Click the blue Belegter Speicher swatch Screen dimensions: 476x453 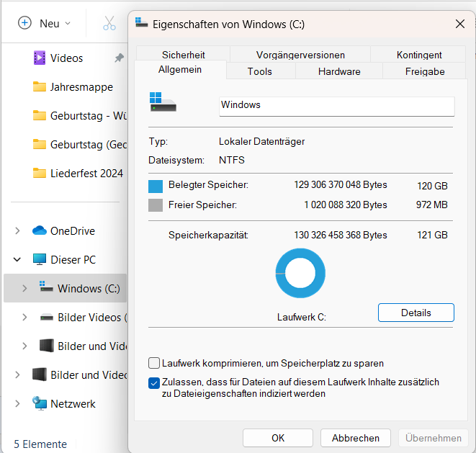(156, 186)
